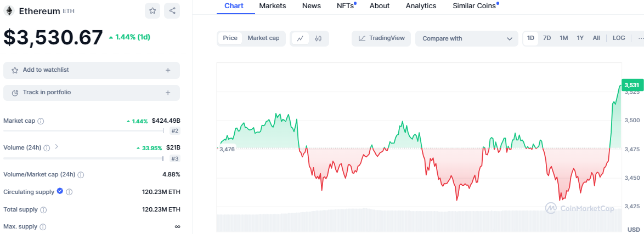The image size is (644, 234).
Task: Click the Ethereum logo icon
Action: pos(9,11)
